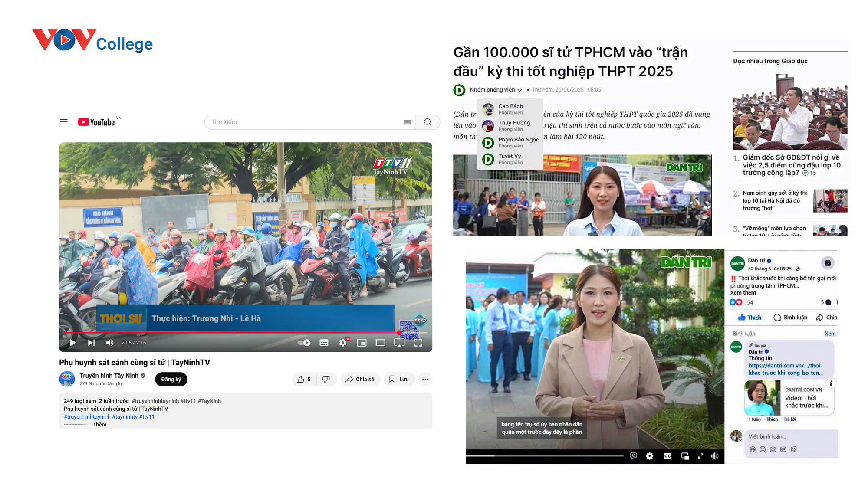Play the Tây Ninh TV video
This screenshot has width=868, height=488.
[72, 343]
